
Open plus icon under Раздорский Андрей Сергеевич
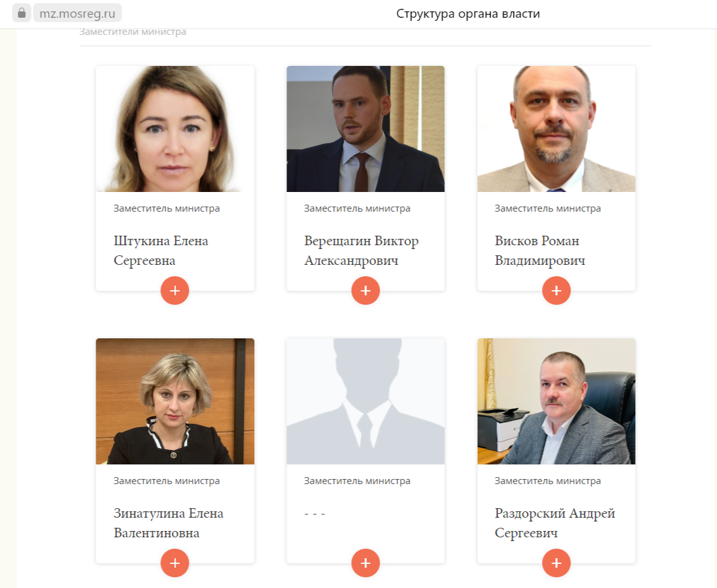click(556, 563)
